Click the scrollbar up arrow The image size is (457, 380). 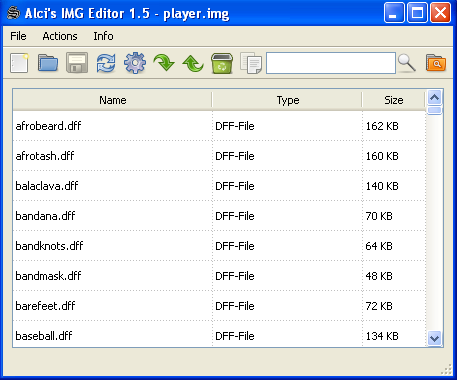(x=434, y=97)
